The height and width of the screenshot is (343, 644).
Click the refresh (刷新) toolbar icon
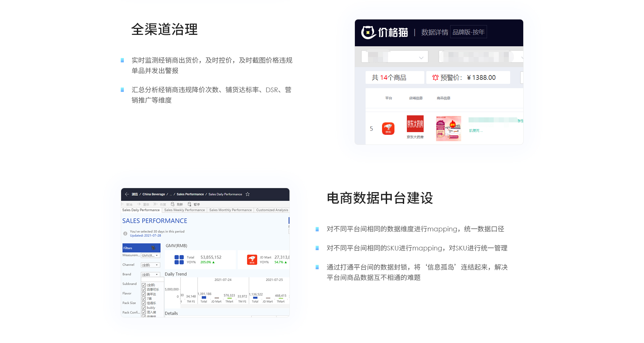(x=173, y=204)
